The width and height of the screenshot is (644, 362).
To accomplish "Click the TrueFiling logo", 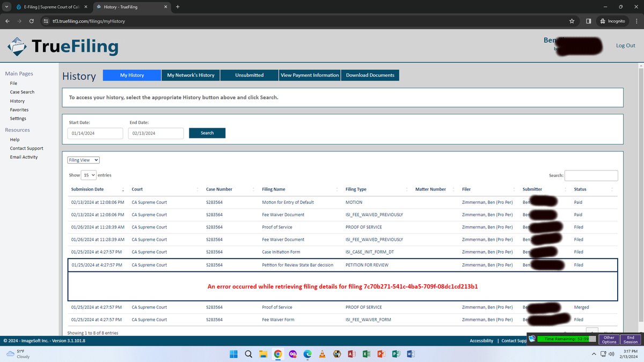I will pyautogui.click(x=63, y=47).
